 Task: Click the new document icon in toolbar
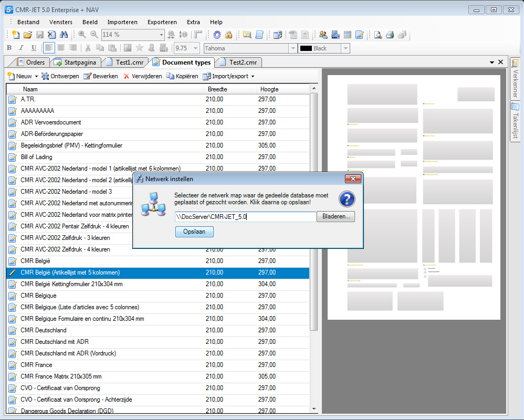point(16,35)
